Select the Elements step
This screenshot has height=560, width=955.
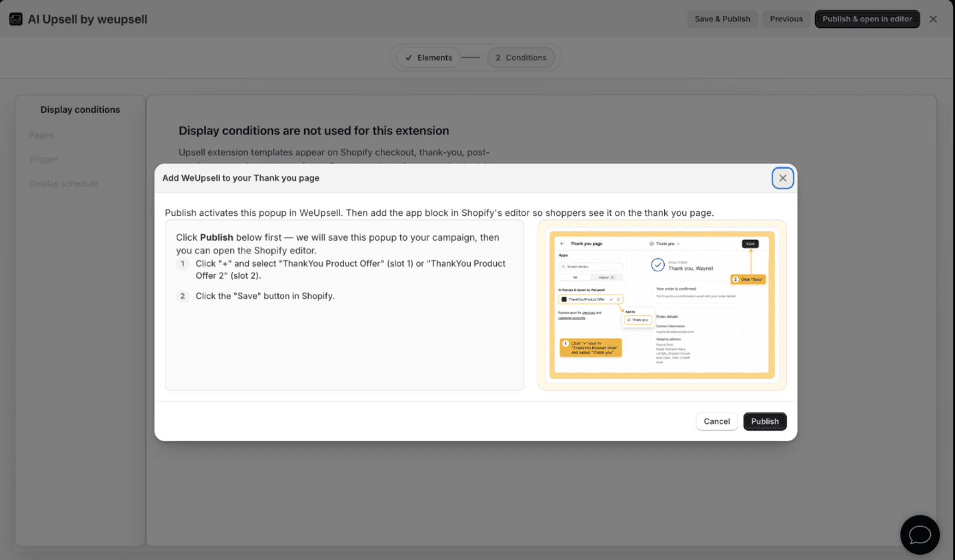point(428,57)
